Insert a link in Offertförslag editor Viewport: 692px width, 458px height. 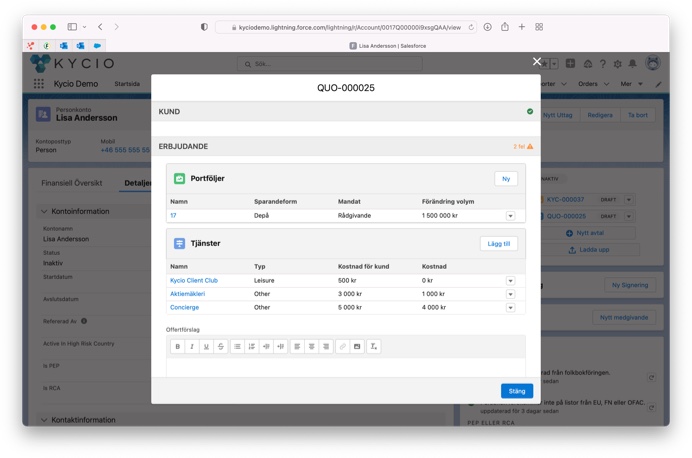(342, 346)
